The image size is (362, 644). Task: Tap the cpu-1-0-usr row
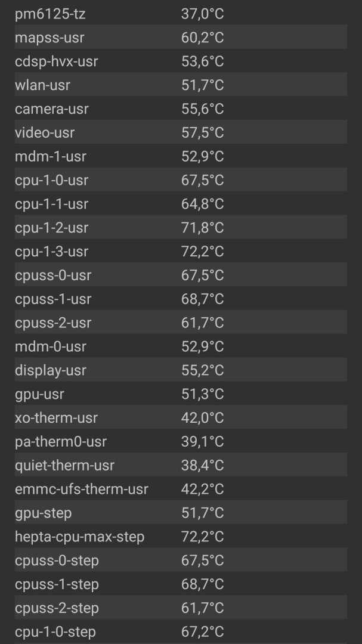pyautogui.click(x=181, y=180)
